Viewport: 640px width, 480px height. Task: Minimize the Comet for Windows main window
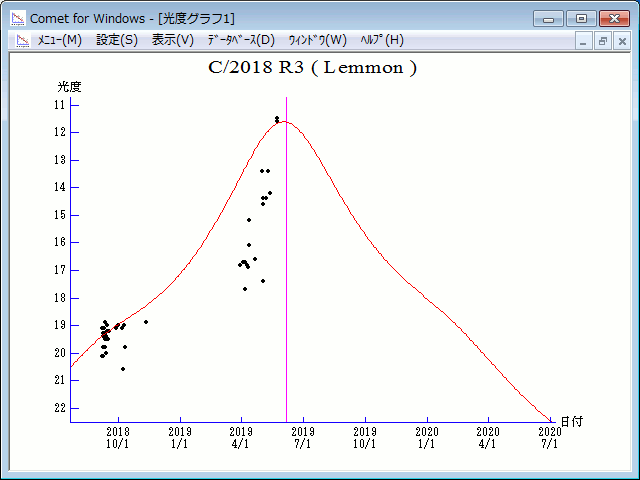tap(549, 18)
